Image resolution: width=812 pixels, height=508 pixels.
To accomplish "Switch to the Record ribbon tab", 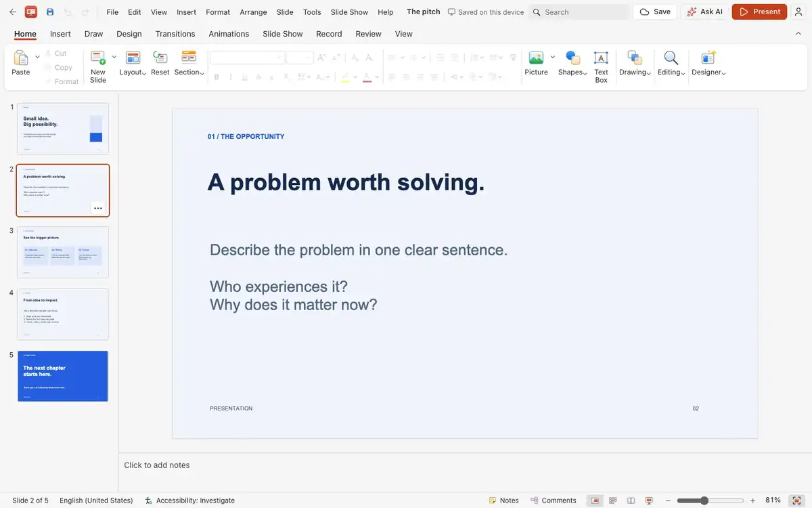I will 329,34.
